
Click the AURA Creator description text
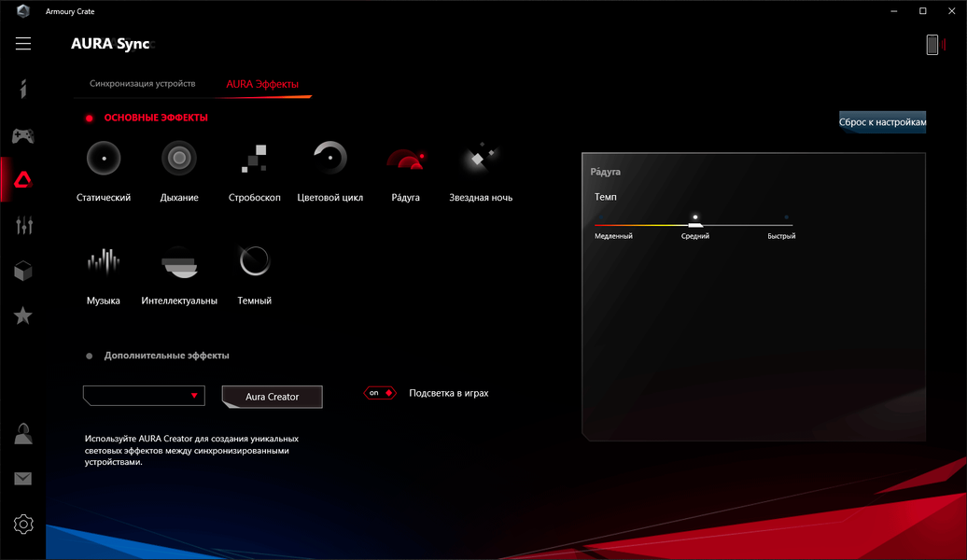click(191, 450)
